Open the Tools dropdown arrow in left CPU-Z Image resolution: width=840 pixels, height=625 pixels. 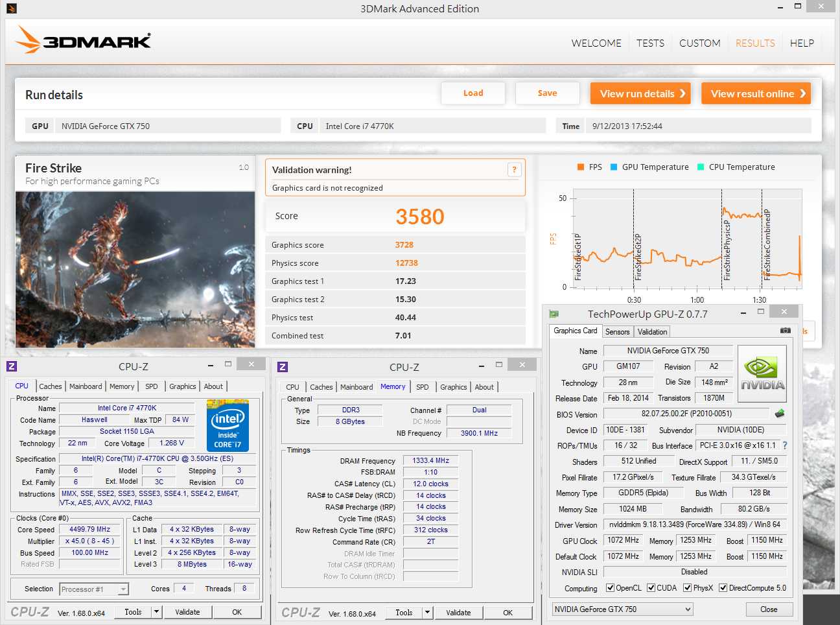coord(156,612)
